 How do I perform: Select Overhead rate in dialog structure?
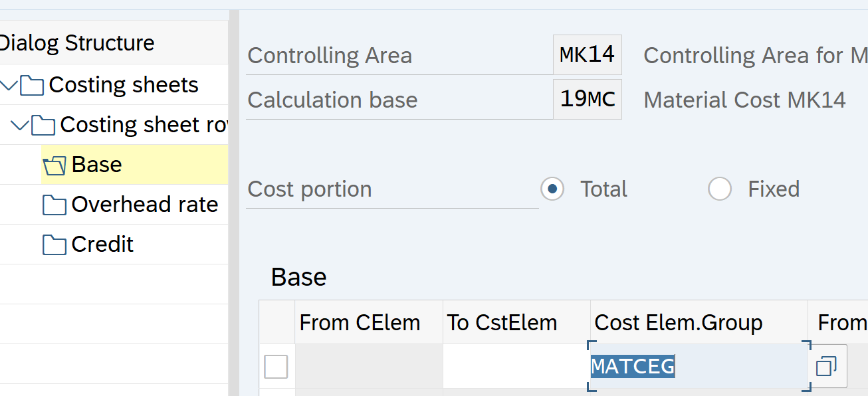pyautogui.click(x=144, y=205)
